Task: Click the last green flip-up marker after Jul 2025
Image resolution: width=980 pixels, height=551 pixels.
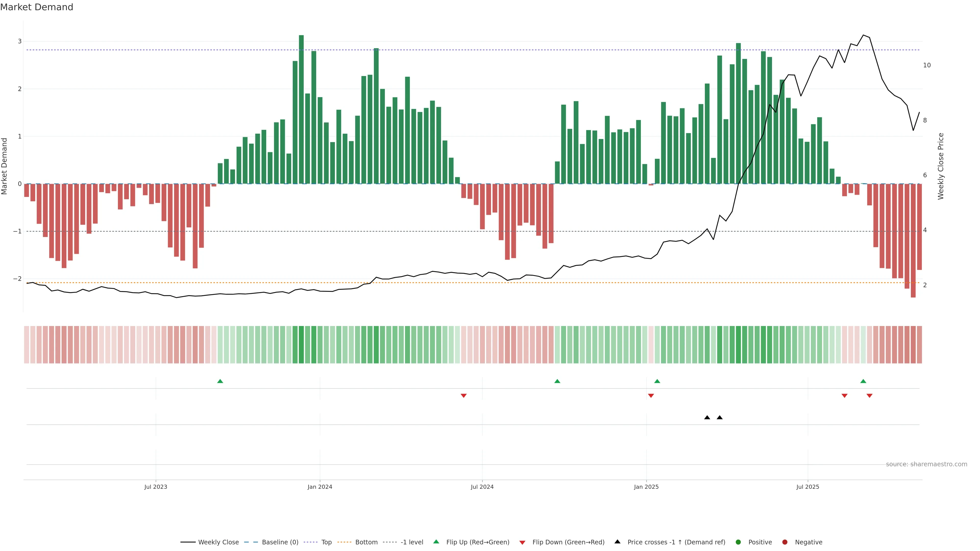Action: (x=863, y=381)
